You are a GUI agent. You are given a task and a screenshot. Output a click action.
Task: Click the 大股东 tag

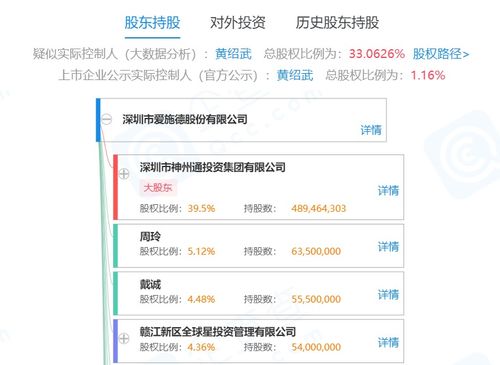click(x=158, y=188)
